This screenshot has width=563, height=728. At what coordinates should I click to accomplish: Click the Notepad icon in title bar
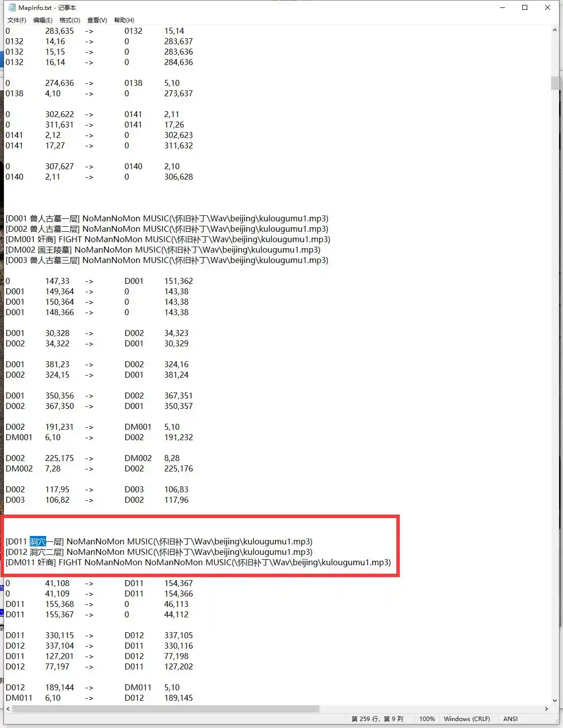12,7
